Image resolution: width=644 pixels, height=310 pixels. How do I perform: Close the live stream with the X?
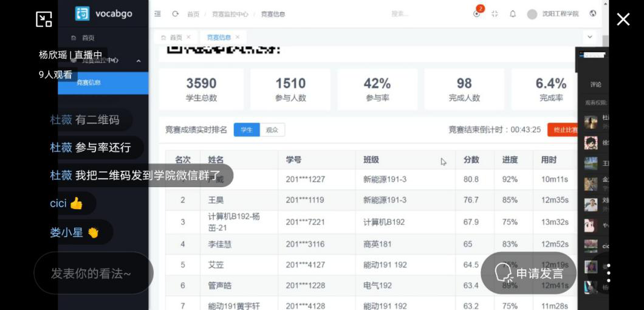pos(623,19)
